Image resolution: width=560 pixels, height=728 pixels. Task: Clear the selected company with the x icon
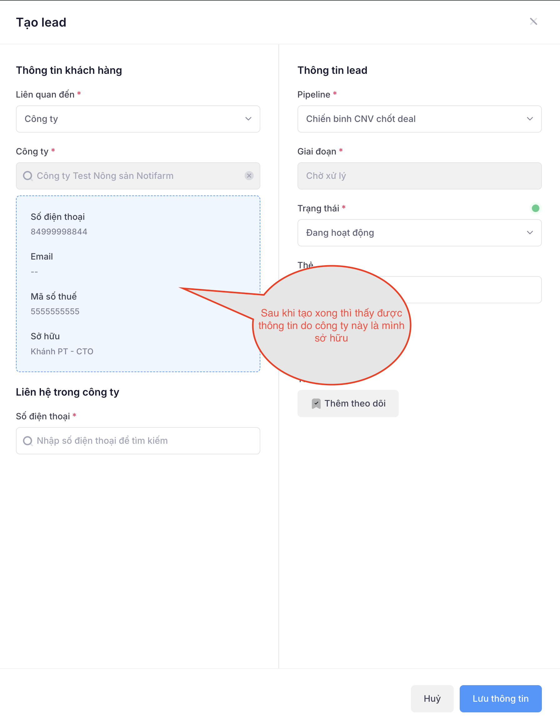pos(249,176)
